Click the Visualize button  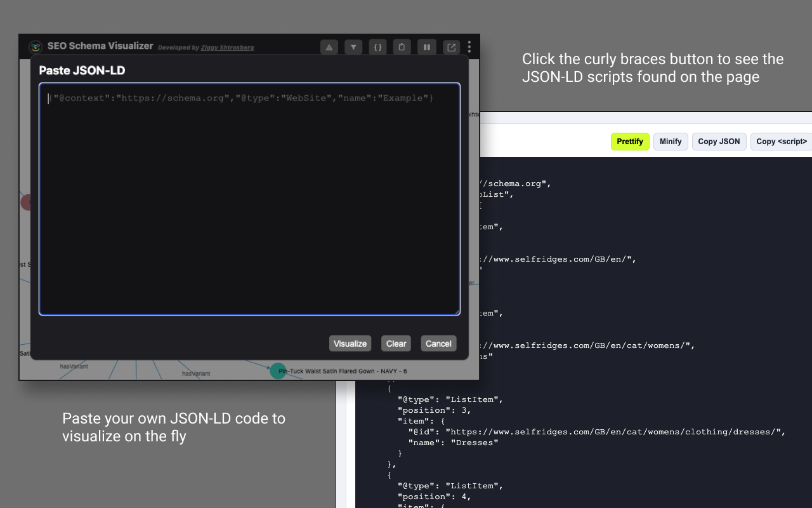pyautogui.click(x=350, y=344)
